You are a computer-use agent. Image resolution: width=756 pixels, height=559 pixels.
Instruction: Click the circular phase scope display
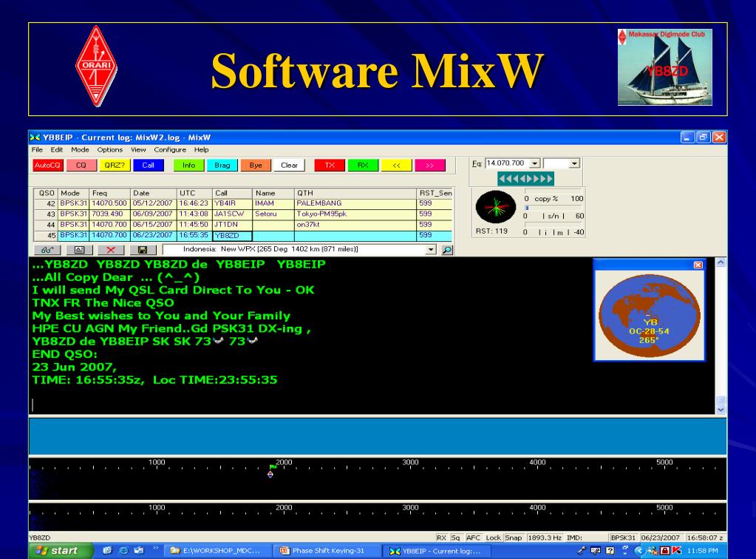496,207
